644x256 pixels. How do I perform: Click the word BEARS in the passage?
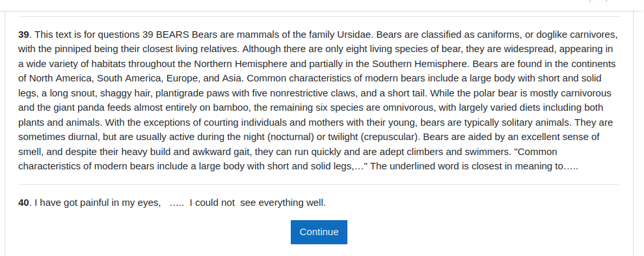(x=172, y=35)
